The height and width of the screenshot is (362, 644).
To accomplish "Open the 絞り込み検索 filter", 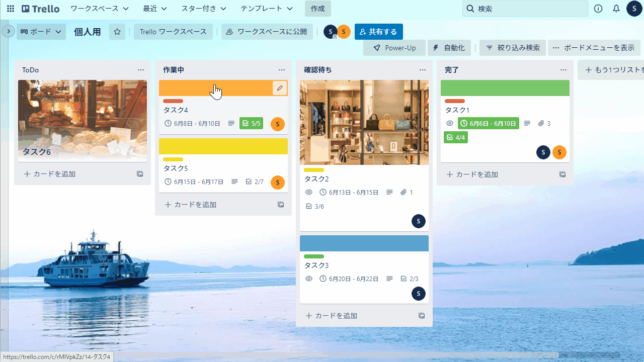I will coord(513,48).
